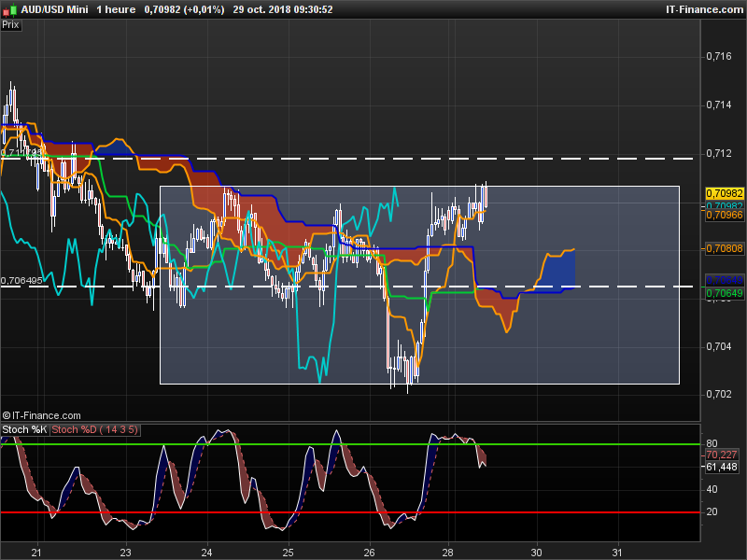This screenshot has height=560, width=747.
Task: Click date 21 on the time axis
Action: (x=36, y=553)
